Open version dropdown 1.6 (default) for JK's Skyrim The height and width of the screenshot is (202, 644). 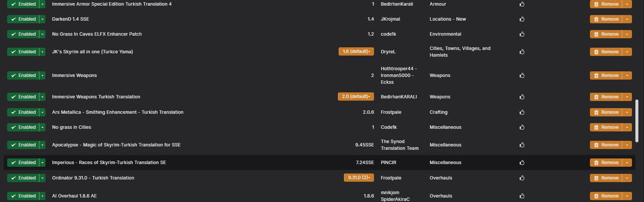(x=356, y=51)
